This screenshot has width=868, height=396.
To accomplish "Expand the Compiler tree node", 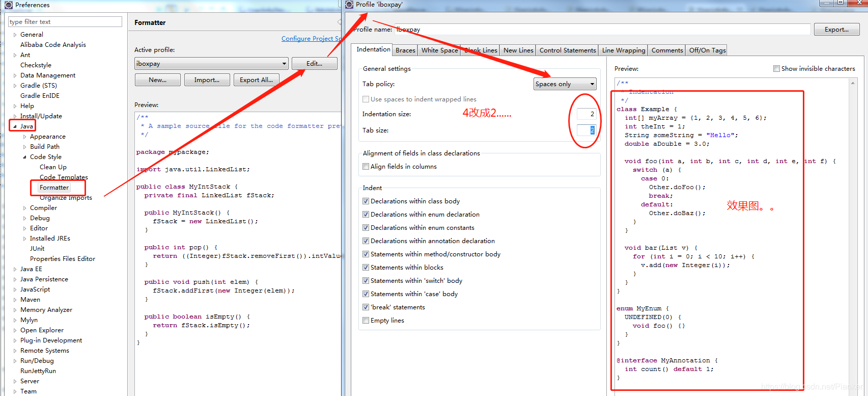I will pos(24,208).
